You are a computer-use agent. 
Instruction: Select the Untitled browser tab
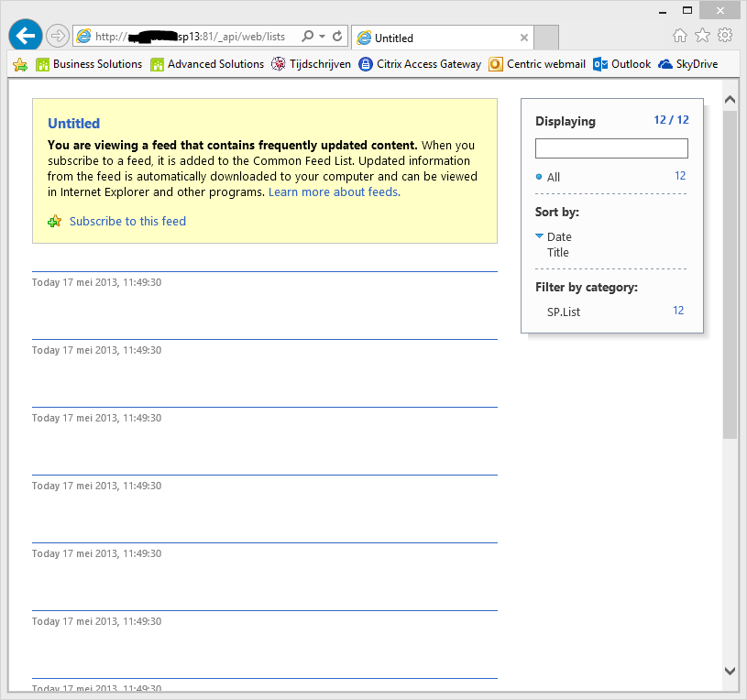pos(443,38)
